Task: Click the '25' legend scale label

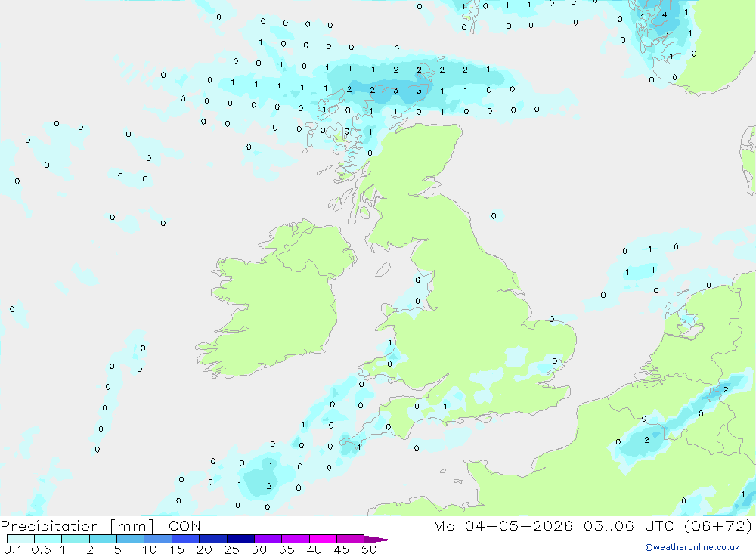Action: 231,549
